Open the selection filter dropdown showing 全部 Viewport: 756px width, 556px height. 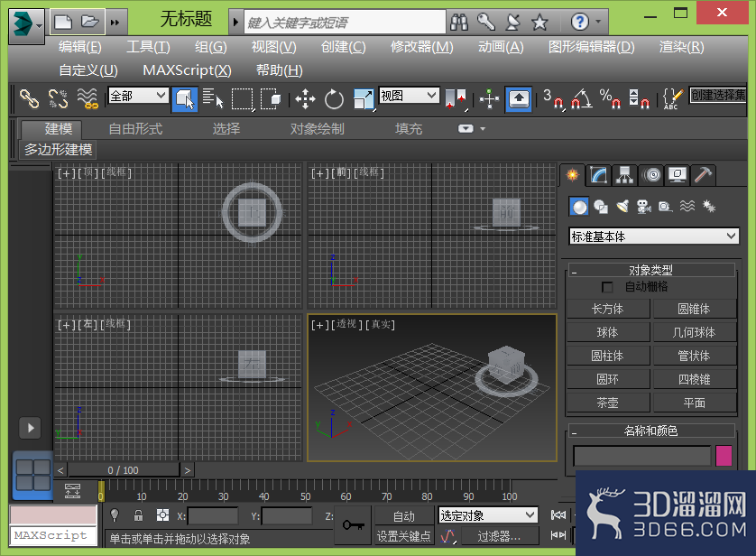138,96
